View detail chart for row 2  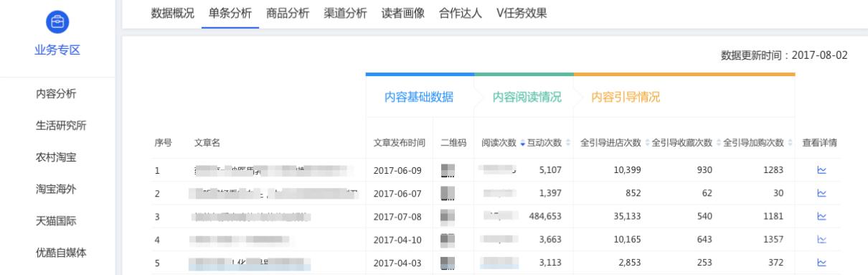821,193
